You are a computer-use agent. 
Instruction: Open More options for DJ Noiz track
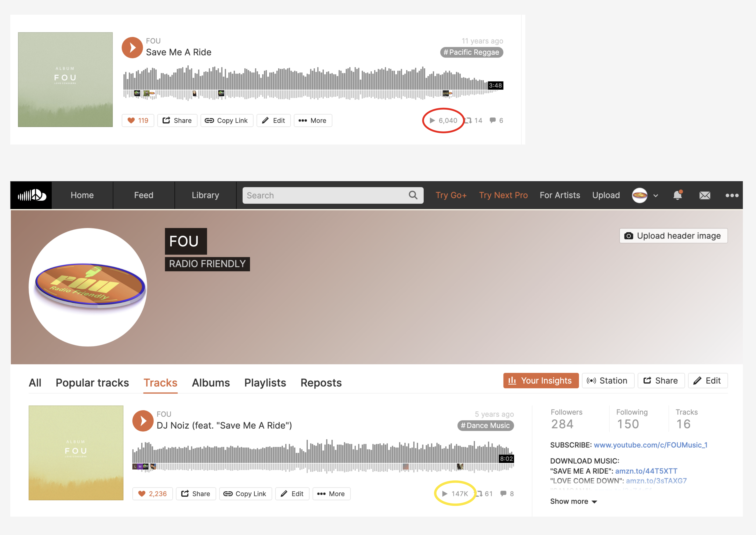331,493
